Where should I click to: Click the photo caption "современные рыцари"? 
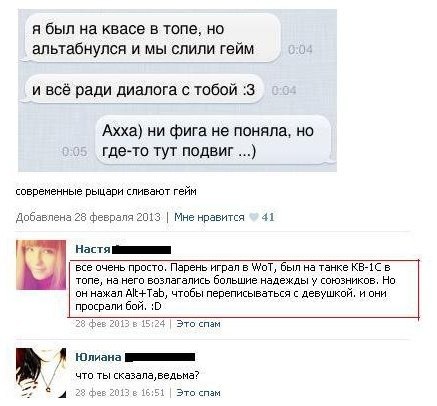click(x=106, y=192)
